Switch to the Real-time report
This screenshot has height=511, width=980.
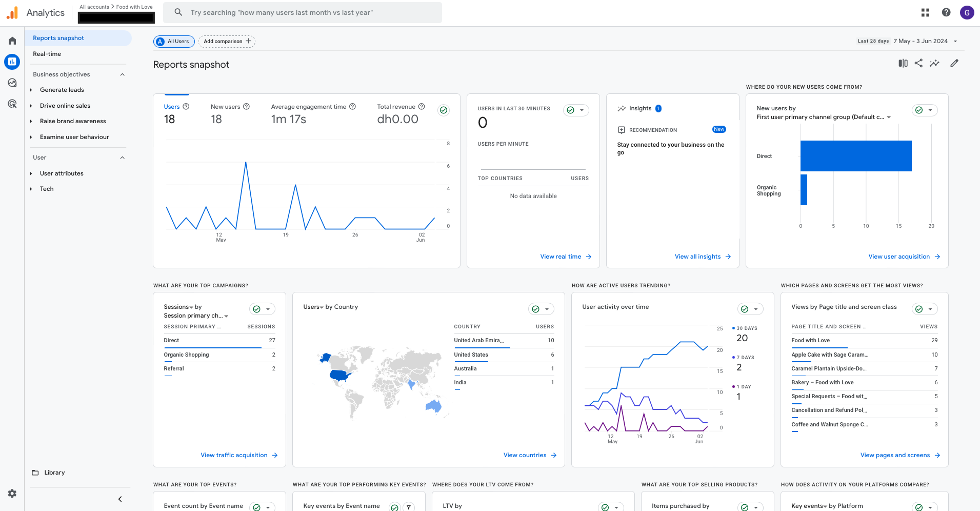[x=47, y=54]
